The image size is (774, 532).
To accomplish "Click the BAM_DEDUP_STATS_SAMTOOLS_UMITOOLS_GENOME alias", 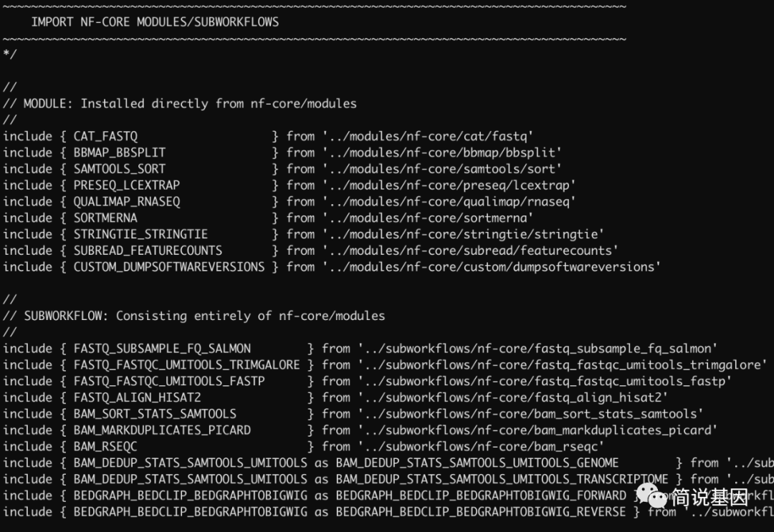I will tap(477, 463).
